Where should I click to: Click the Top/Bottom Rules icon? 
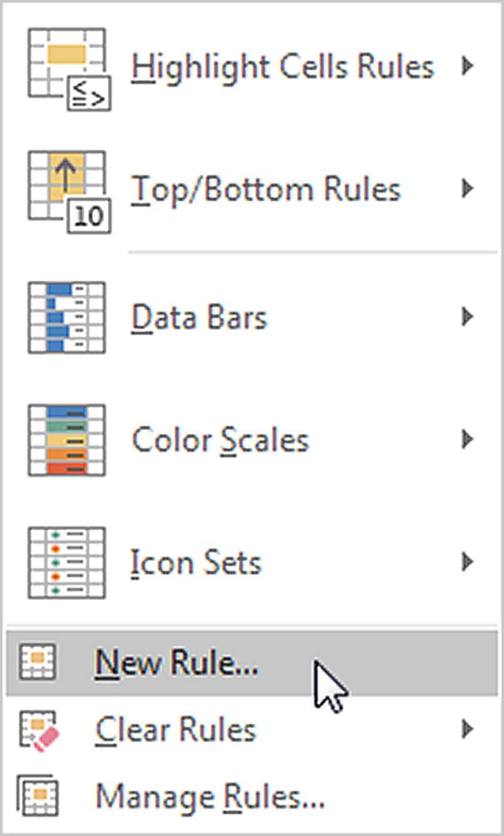tap(69, 191)
